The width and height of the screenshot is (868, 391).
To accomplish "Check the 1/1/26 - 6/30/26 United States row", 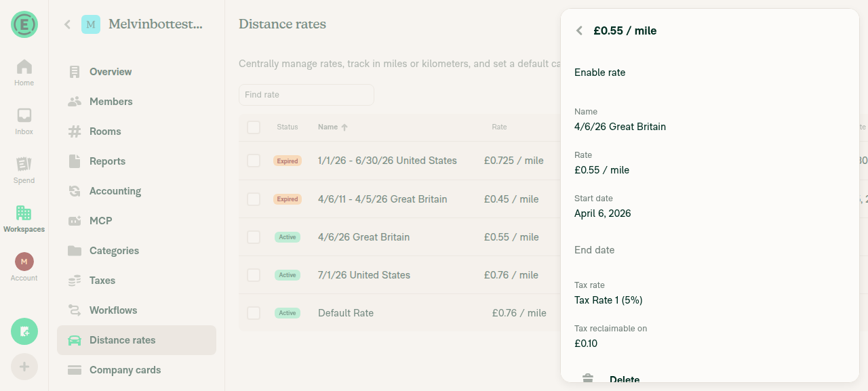I will 254,161.
